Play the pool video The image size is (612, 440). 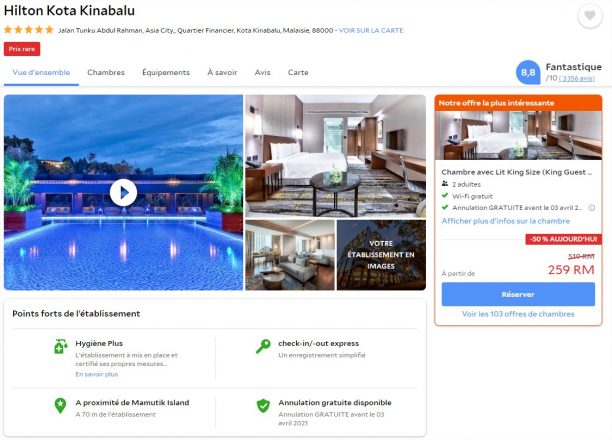(123, 192)
